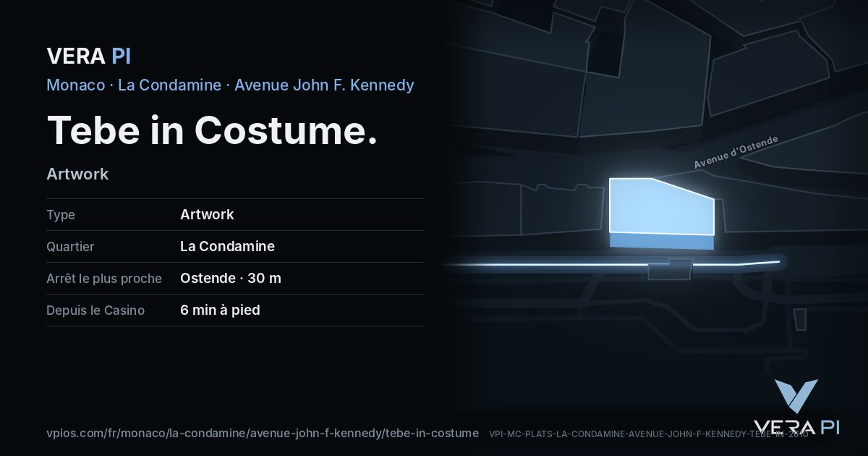
Task: Click the Avenue d'Ostende street label
Action: point(736,152)
